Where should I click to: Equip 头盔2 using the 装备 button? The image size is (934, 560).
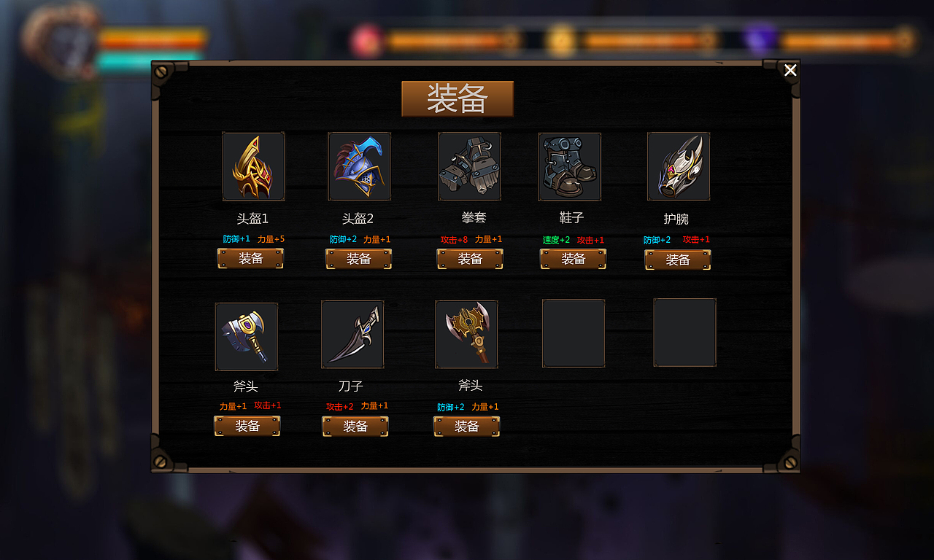358,259
